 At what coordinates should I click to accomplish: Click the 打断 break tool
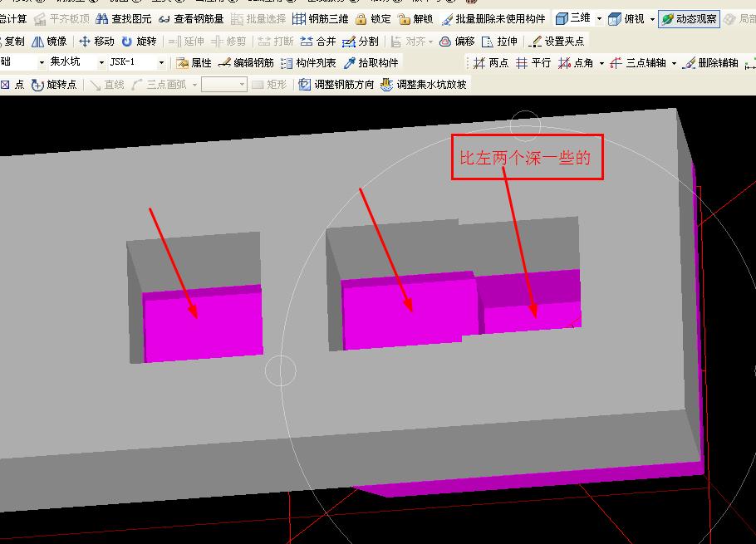275,42
